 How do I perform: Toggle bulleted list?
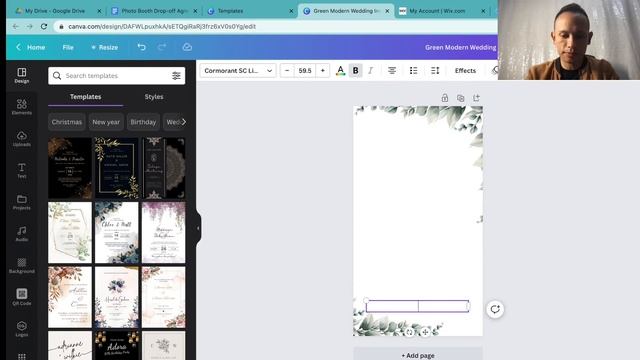(413, 71)
